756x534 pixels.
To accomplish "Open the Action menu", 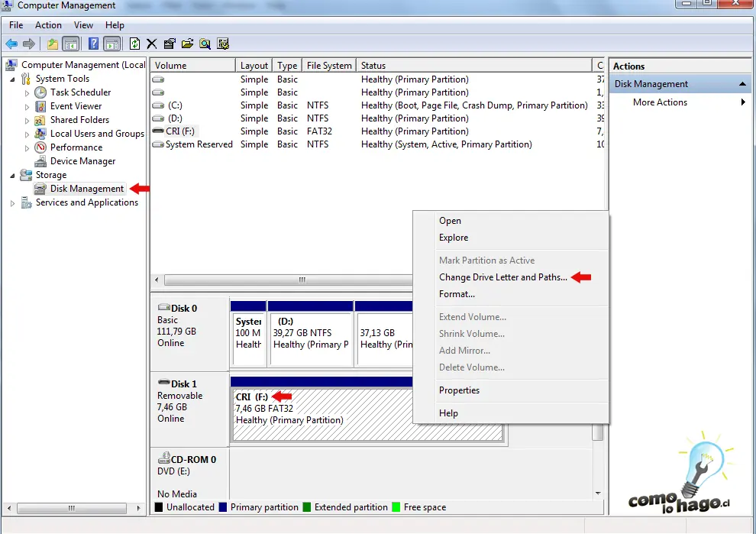I will coord(48,25).
